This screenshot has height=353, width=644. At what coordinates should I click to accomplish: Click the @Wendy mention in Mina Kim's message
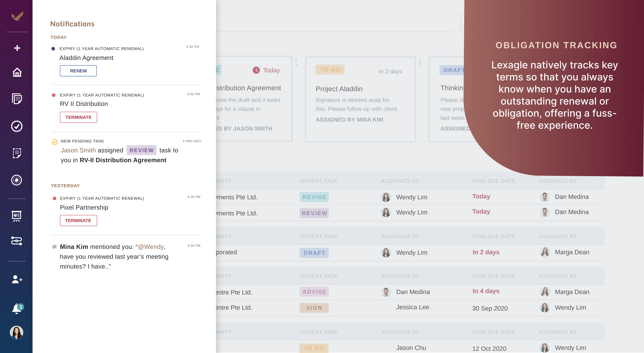[151, 247]
